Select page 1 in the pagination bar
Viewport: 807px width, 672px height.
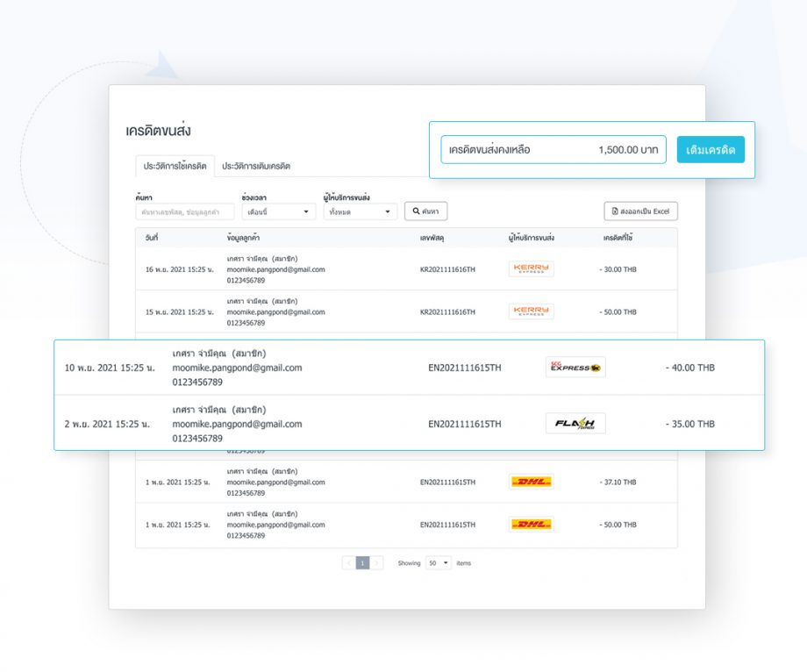tap(362, 562)
